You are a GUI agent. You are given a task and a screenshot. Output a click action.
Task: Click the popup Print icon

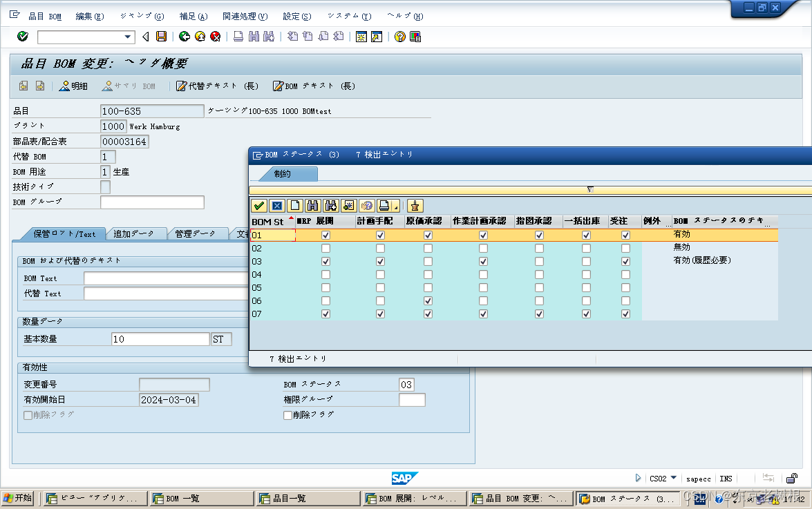384,206
